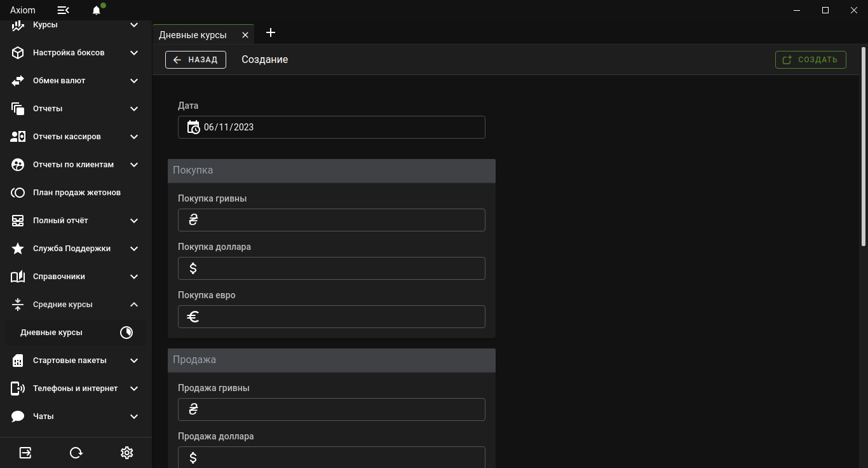The width and height of the screenshot is (868, 468).
Task: Click the Обмен валют arrows icon
Action: tap(18, 81)
